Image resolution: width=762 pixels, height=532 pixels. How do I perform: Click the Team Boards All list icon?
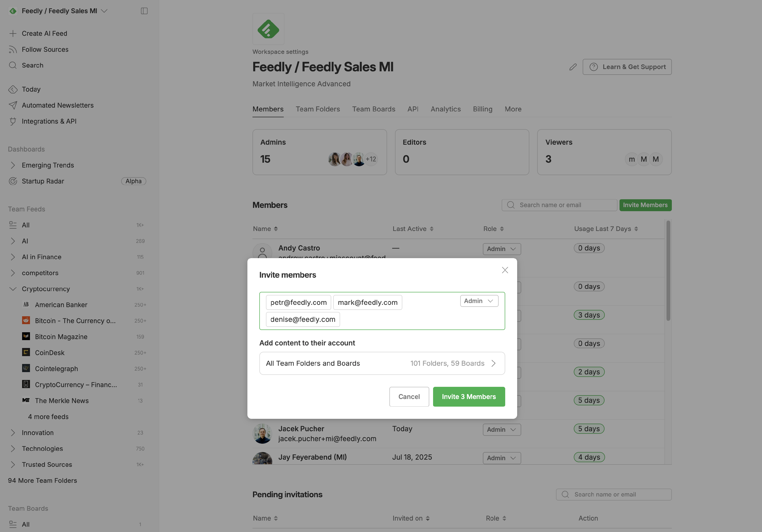click(x=13, y=524)
